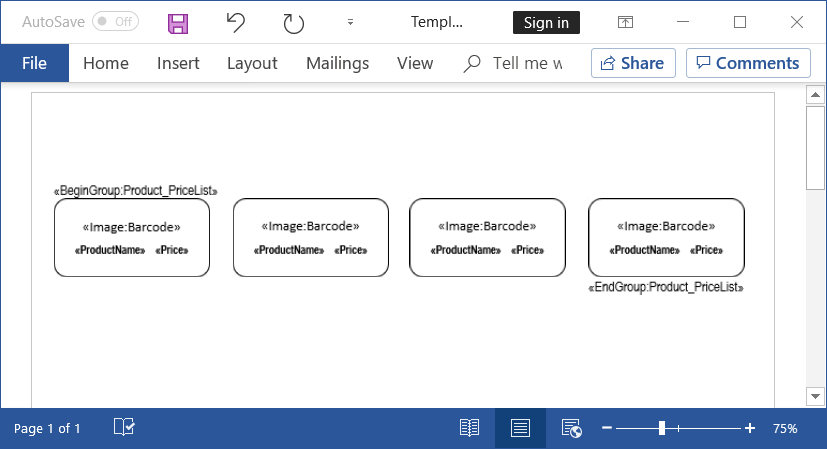Click the Redo arrow icon
827x449 pixels.
coord(293,22)
